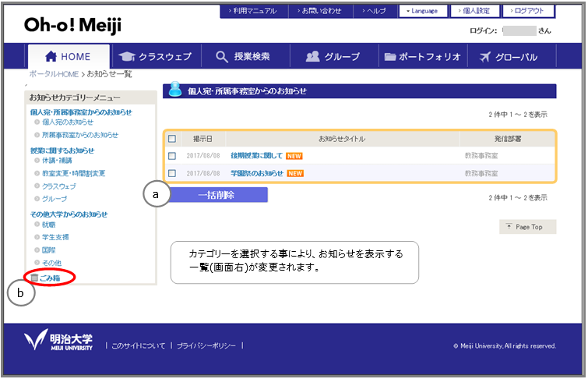
Task: Open the notice 学園祭のお知らせ
Action: coord(257,173)
